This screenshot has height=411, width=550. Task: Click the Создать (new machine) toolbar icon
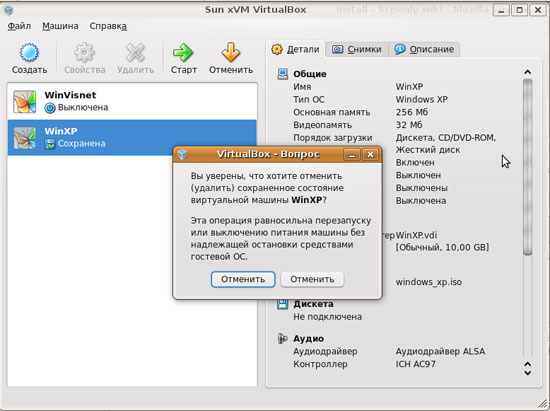click(29, 53)
